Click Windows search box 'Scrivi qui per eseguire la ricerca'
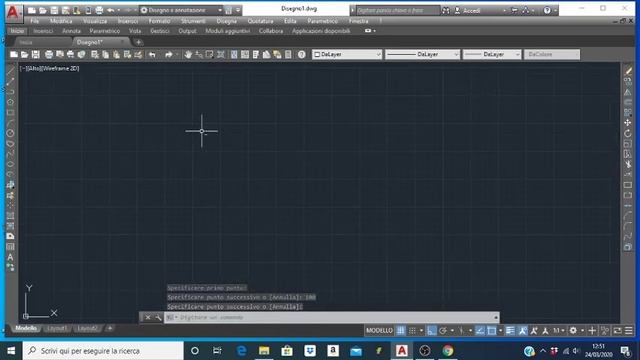 point(103,351)
